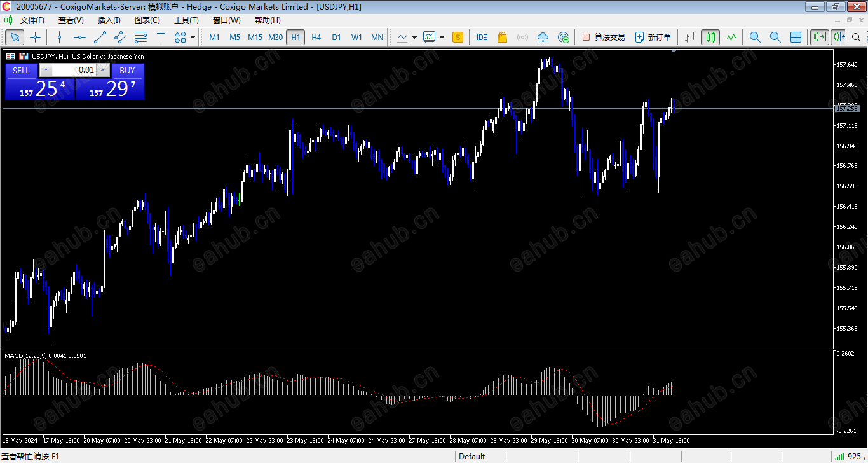Viewport: 868px width, 463px height.
Task: Click the application icon beside 文件 menu
Action: click(8, 20)
